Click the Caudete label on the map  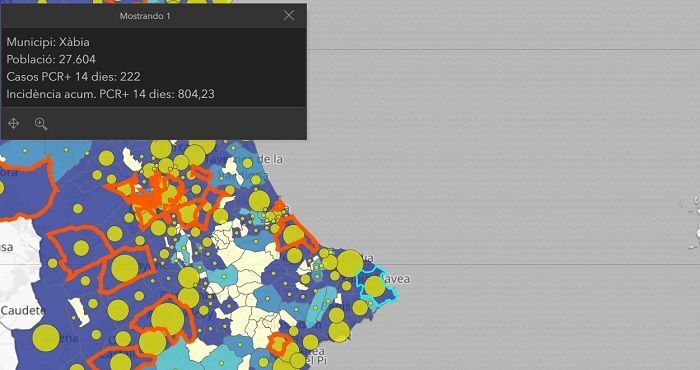click(23, 311)
